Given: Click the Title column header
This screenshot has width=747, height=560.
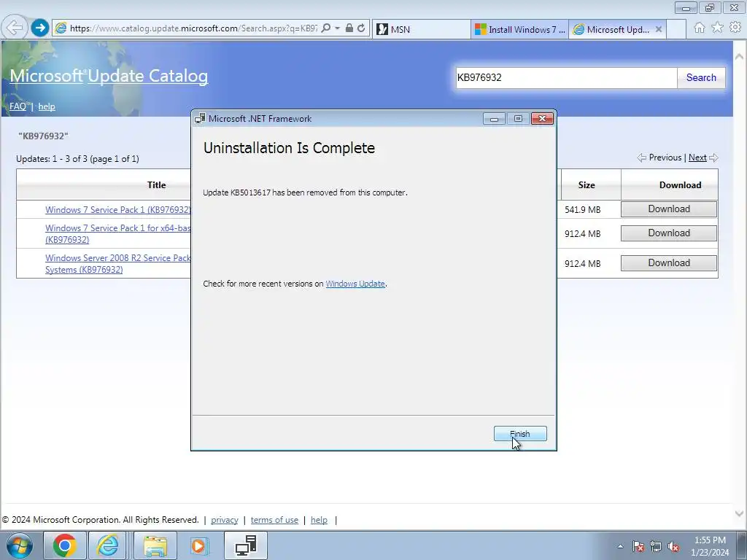Looking at the screenshot, I should coord(156,184).
